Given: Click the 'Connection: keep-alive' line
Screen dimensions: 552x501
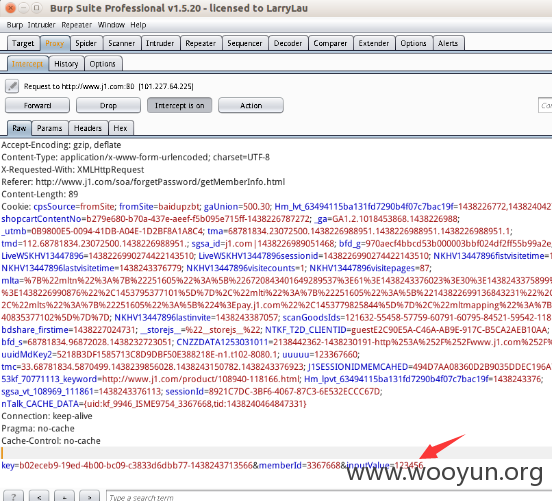Looking at the screenshot, I should click(x=47, y=416).
